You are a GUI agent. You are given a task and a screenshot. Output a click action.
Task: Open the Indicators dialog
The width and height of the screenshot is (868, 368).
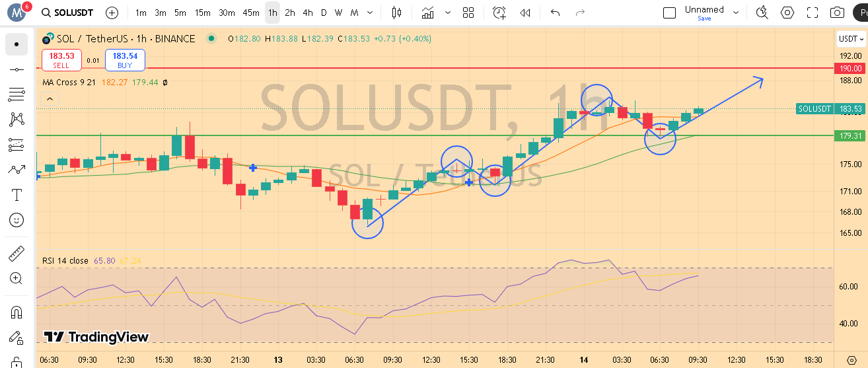click(428, 13)
